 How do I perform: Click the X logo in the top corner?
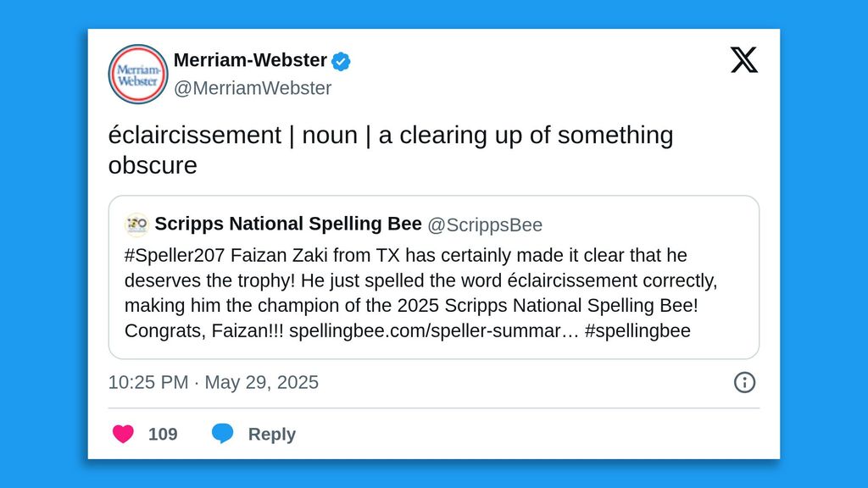tap(744, 60)
